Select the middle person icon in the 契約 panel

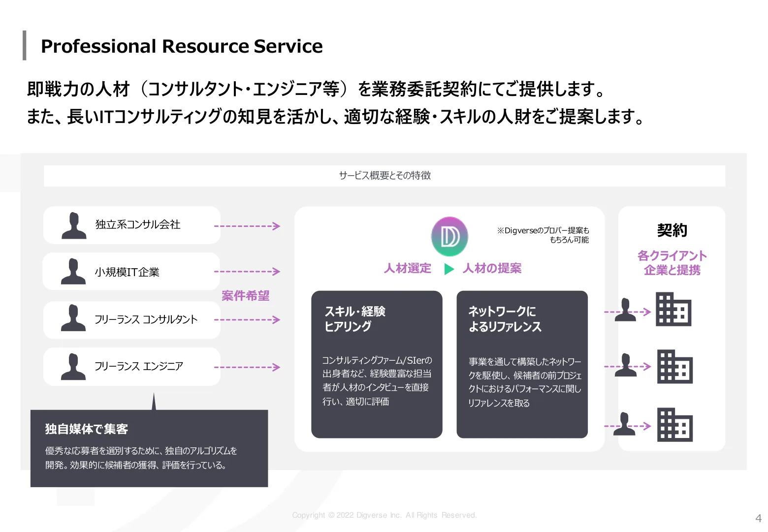point(626,365)
